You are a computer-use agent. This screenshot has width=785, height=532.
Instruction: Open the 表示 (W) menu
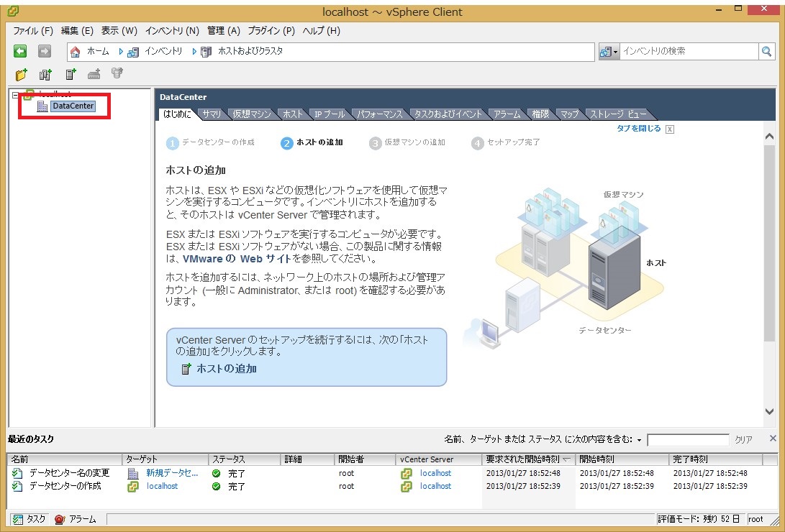[x=119, y=30]
